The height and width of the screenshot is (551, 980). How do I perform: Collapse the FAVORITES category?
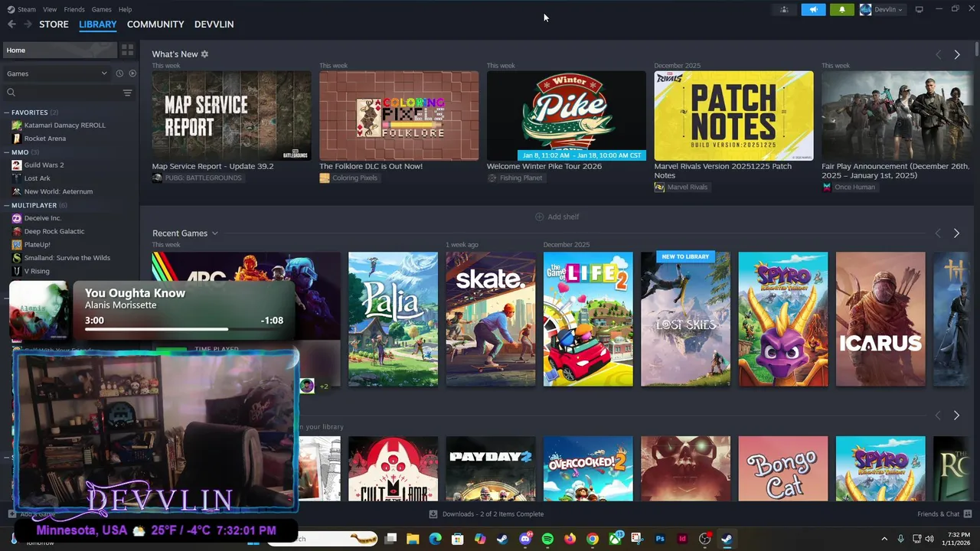click(6, 112)
